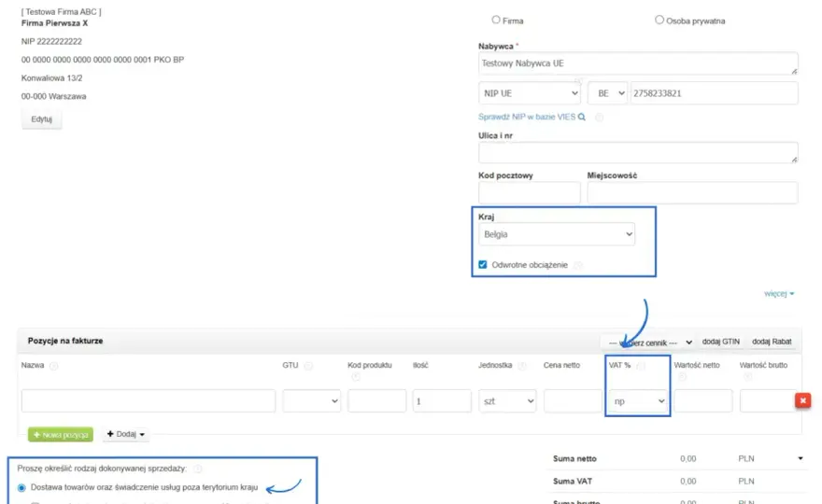Open the Kraj dropdown showing Belgia

[556, 234]
